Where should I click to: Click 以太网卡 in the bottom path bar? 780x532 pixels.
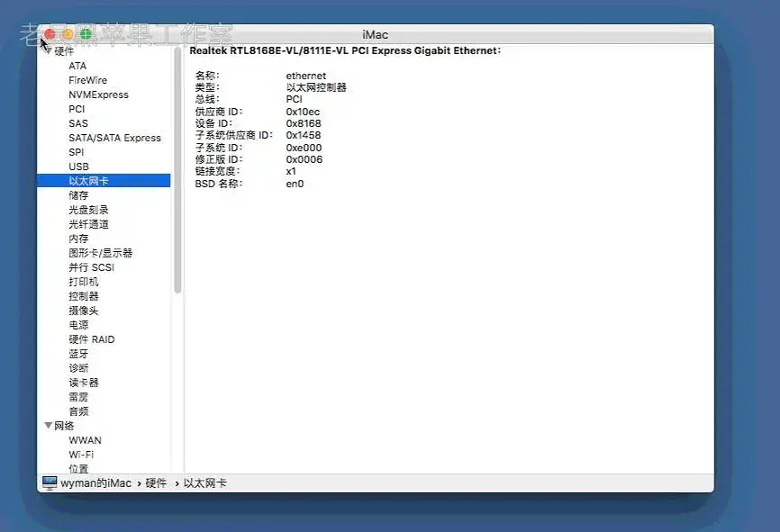tap(205, 483)
